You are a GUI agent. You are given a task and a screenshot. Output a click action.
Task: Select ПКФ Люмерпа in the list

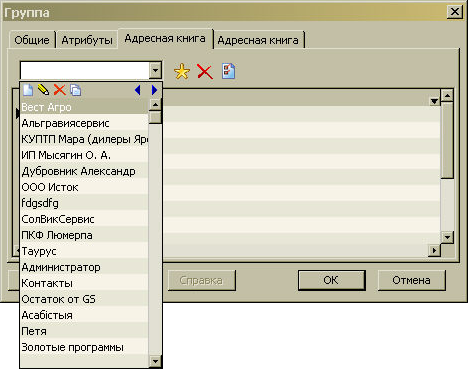point(84,235)
